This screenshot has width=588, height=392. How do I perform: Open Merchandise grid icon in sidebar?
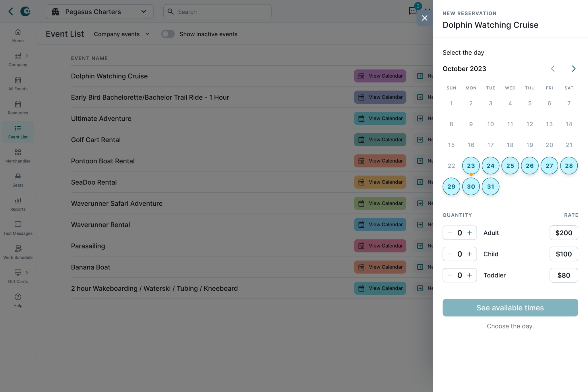(18, 152)
